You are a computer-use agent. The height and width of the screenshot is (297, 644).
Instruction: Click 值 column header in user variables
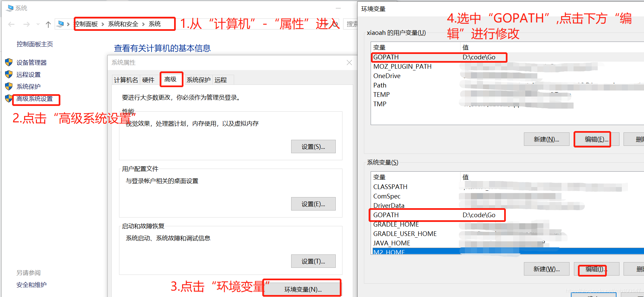552,47
